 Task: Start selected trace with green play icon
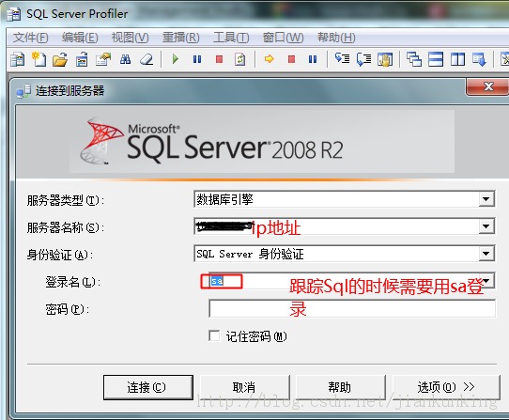click(x=176, y=59)
